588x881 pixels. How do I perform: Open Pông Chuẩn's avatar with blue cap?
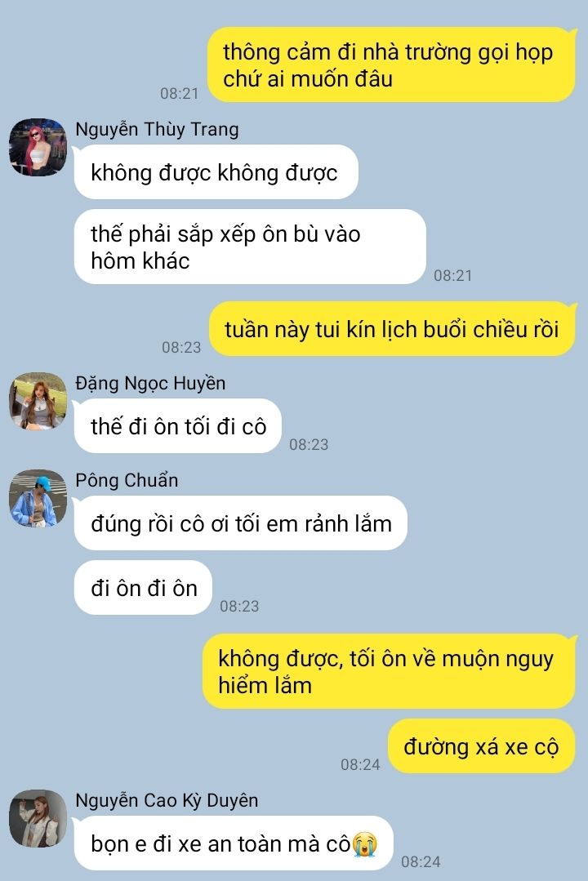pos(38,498)
